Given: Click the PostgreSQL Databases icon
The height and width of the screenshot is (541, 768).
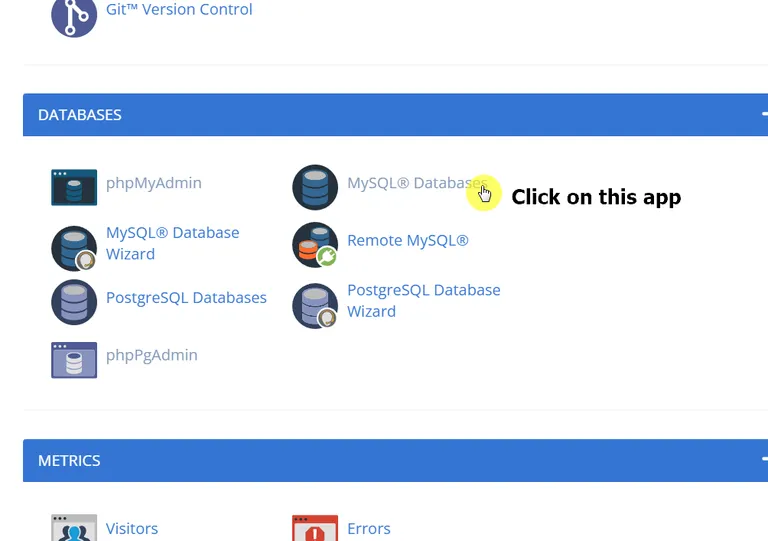Looking at the screenshot, I should 74,302.
